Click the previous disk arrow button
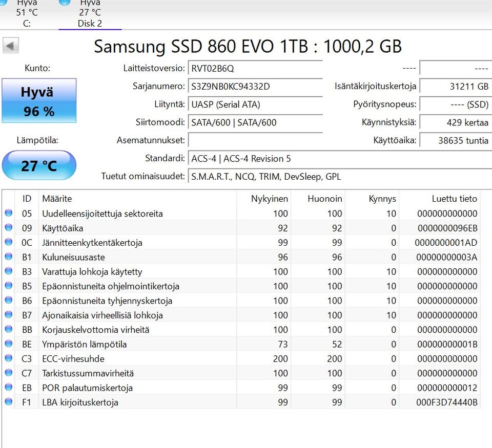492x448 pixels. click(x=10, y=46)
